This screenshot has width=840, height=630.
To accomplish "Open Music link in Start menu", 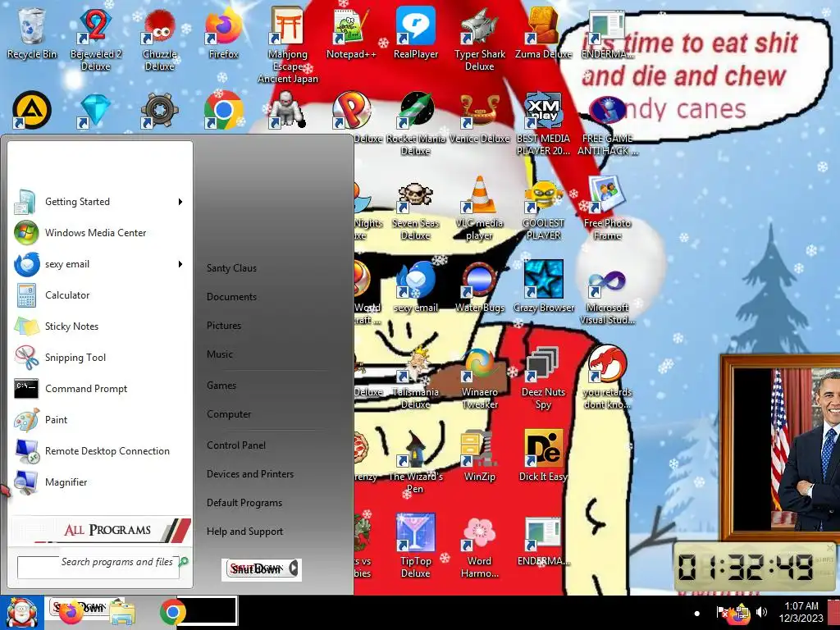I will pyautogui.click(x=220, y=354).
